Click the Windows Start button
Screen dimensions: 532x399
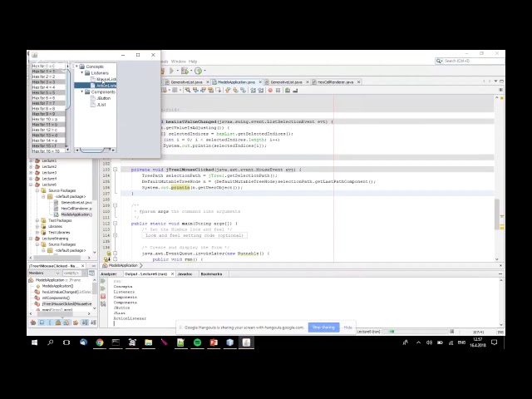(x=34, y=342)
